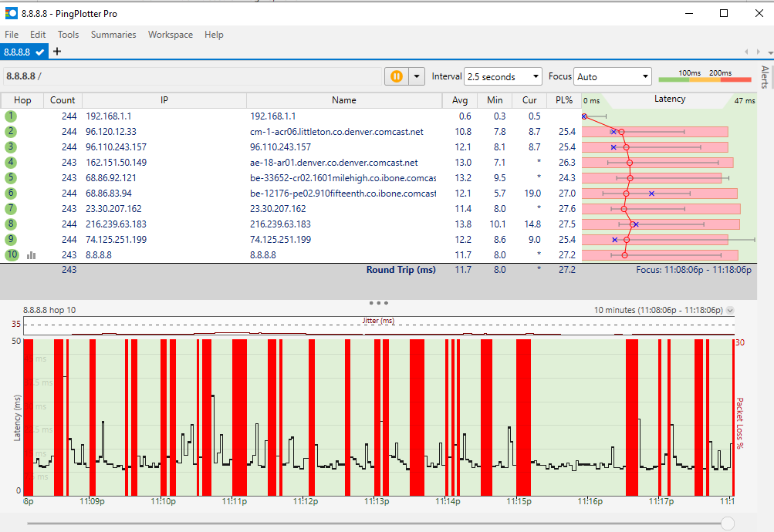Open the Alerts side panel
The height and width of the screenshot is (532, 774).
(765, 77)
